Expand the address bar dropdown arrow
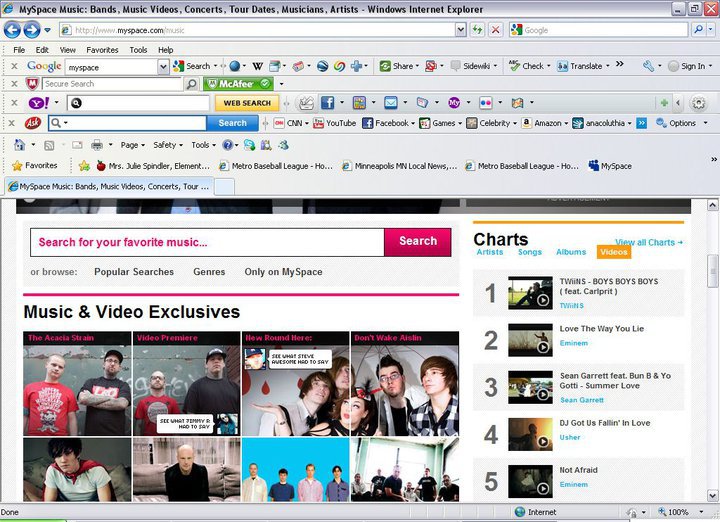 pyautogui.click(x=461, y=30)
